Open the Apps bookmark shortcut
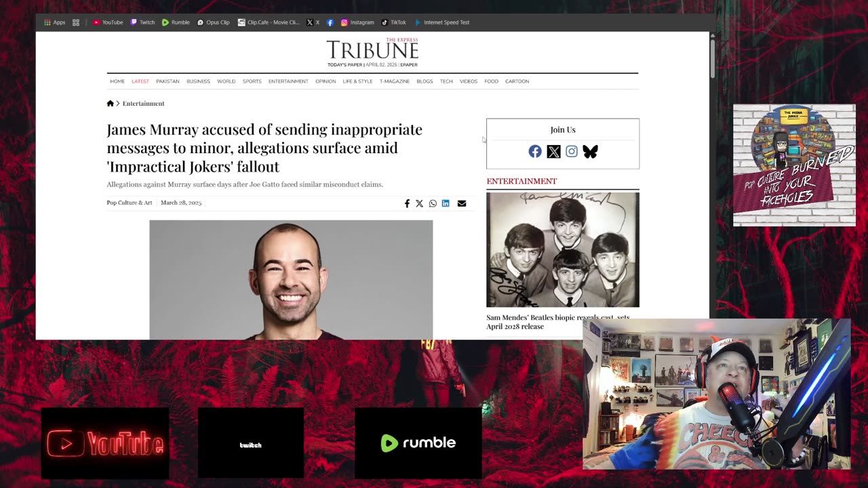Image resolution: width=868 pixels, height=488 pixels. pyautogui.click(x=54, y=22)
